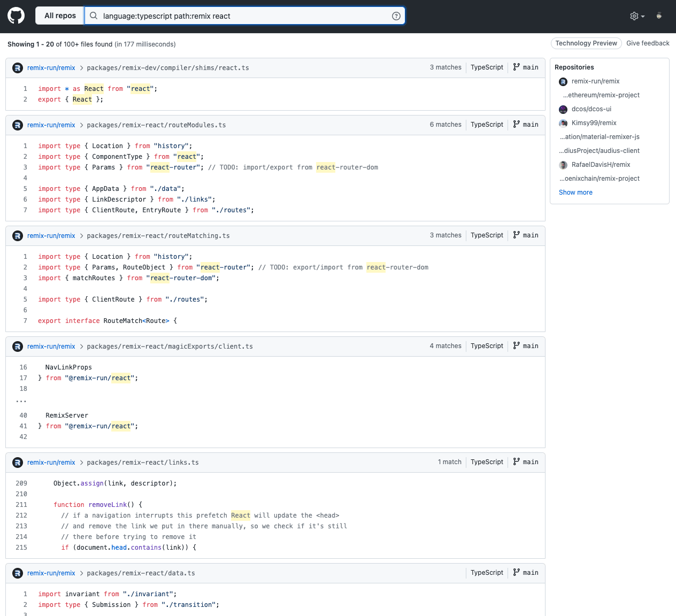Click the GitHub logo in the header

click(16, 16)
